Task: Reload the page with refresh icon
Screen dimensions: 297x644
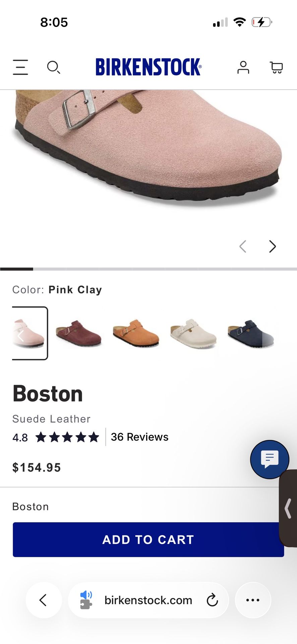Action: pyautogui.click(x=212, y=600)
